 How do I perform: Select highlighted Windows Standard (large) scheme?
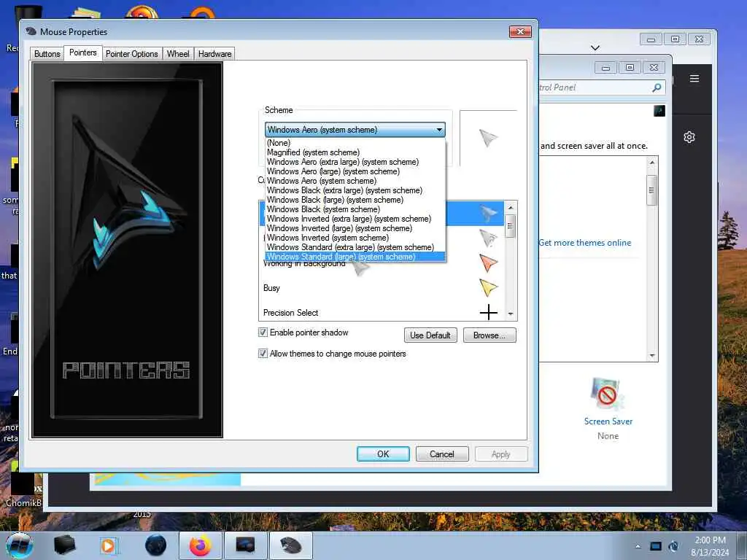[355, 257]
